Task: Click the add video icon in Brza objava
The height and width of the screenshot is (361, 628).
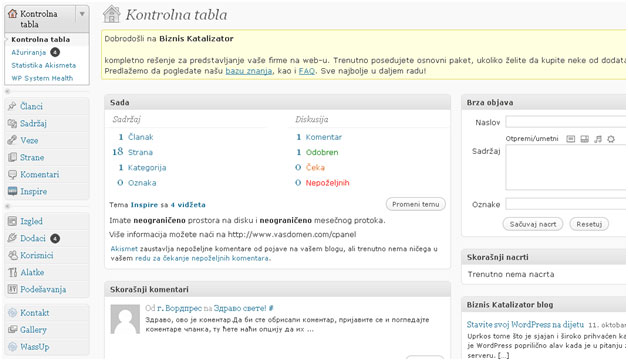Action: [x=585, y=139]
